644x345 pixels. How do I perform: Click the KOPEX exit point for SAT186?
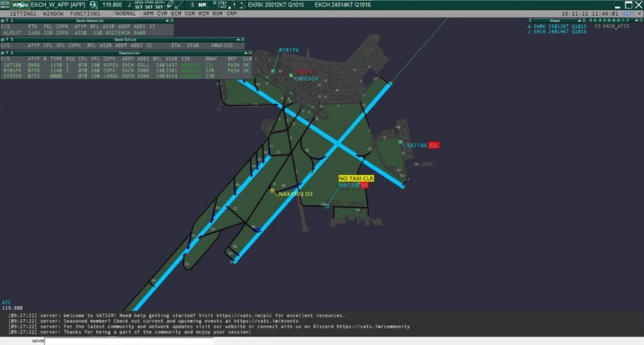click(111, 65)
